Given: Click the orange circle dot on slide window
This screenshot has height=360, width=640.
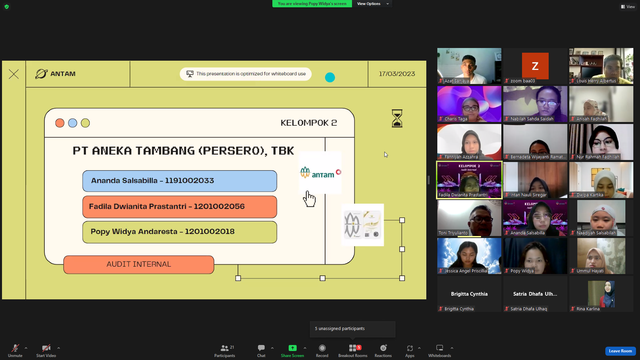Looking at the screenshot, I should pos(60,123).
